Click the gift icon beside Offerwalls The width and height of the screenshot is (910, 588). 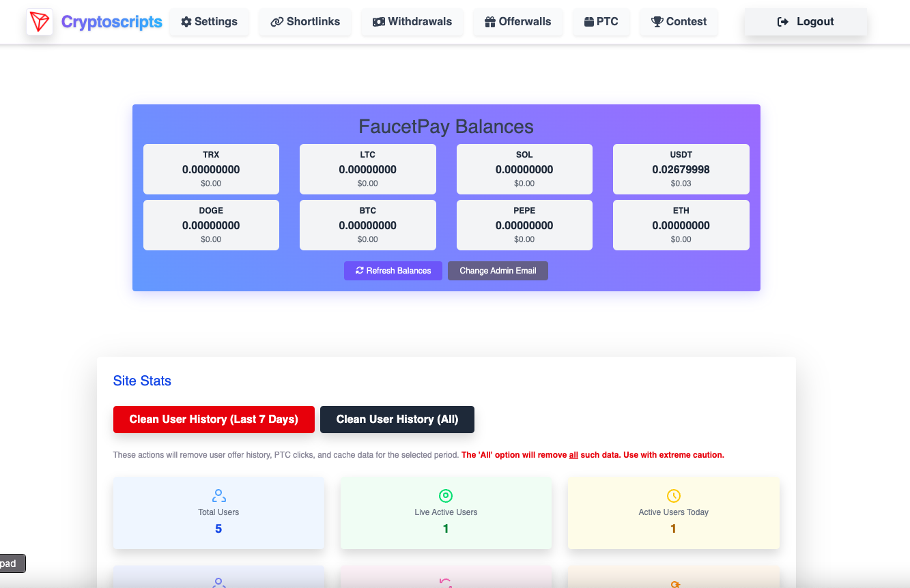[490, 22]
